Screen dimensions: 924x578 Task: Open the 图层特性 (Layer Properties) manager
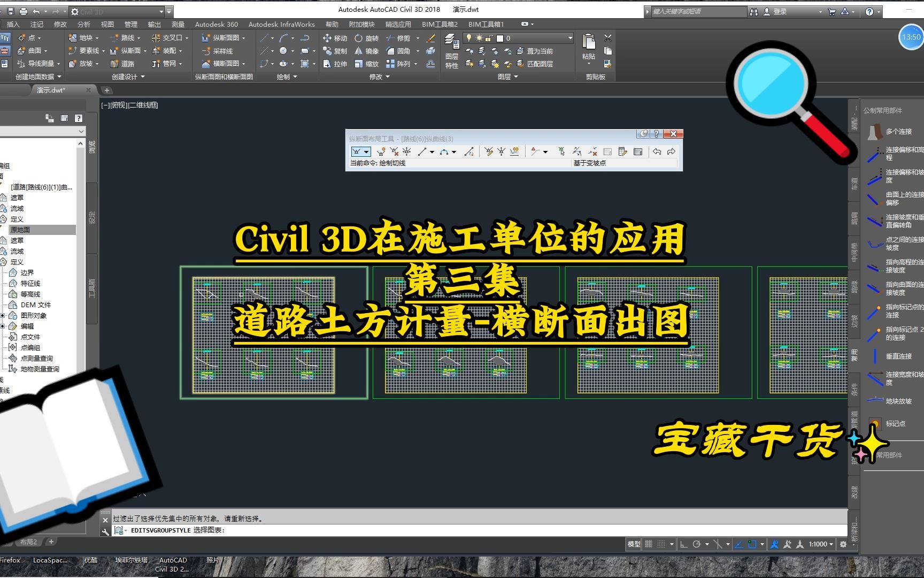[451, 51]
